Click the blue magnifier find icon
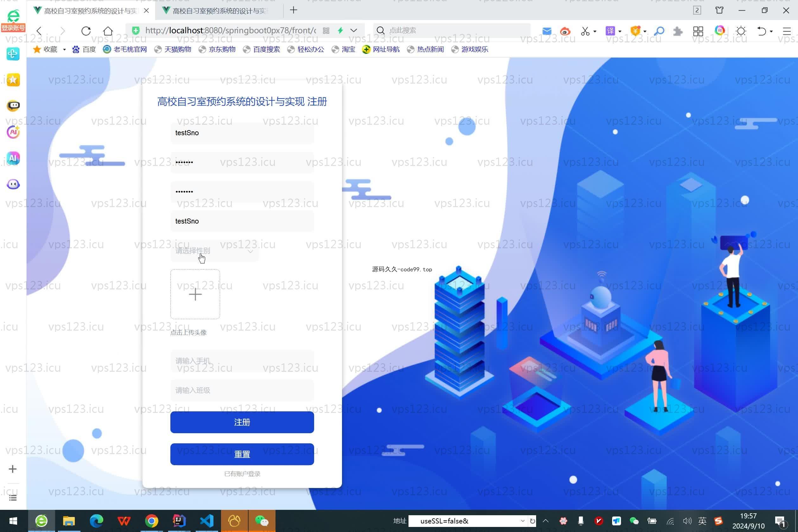798x532 pixels. pyautogui.click(x=659, y=31)
